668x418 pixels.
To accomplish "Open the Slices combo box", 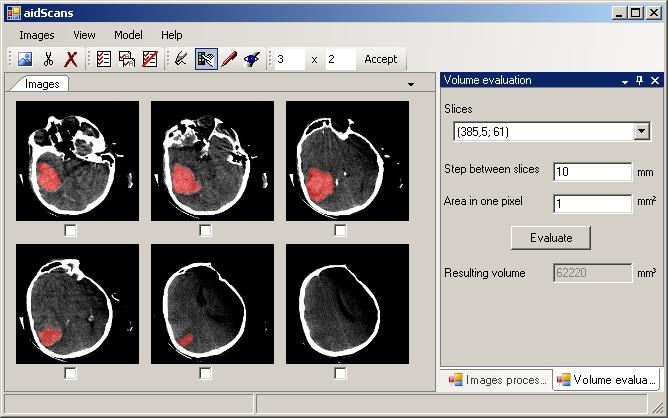I will tap(641, 131).
